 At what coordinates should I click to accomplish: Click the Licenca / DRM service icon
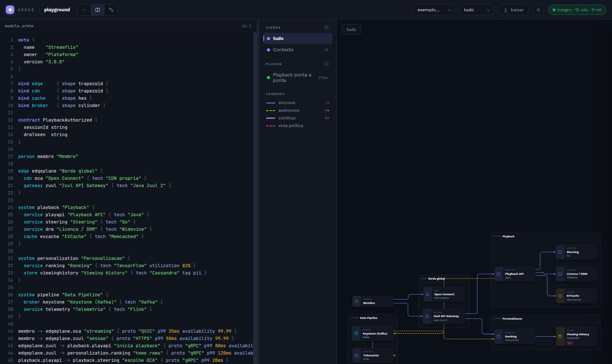tap(560, 274)
